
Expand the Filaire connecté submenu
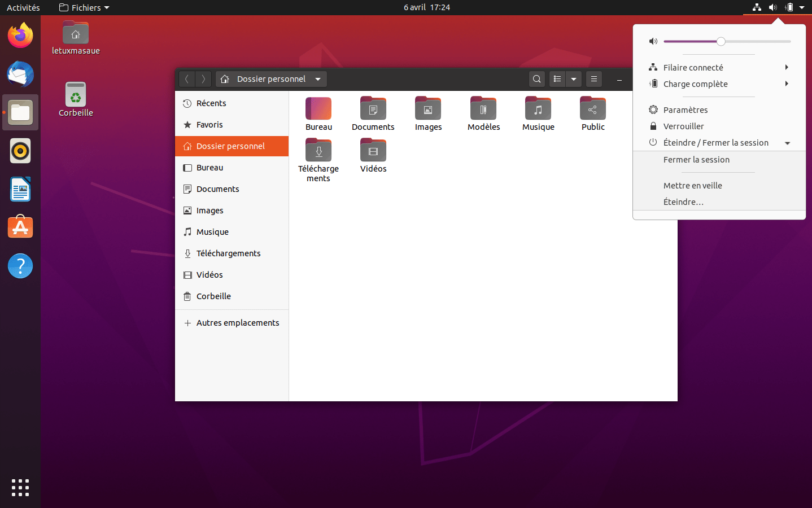pyautogui.click(x=786, y=67)
